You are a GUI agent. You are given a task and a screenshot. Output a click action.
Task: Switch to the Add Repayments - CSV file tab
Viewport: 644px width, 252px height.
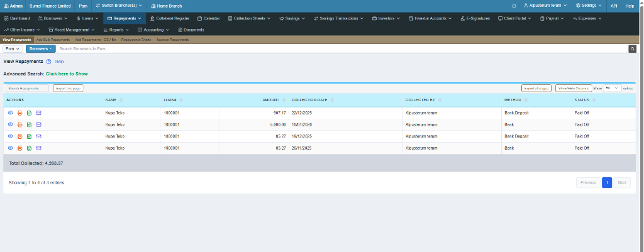[96, 40]
